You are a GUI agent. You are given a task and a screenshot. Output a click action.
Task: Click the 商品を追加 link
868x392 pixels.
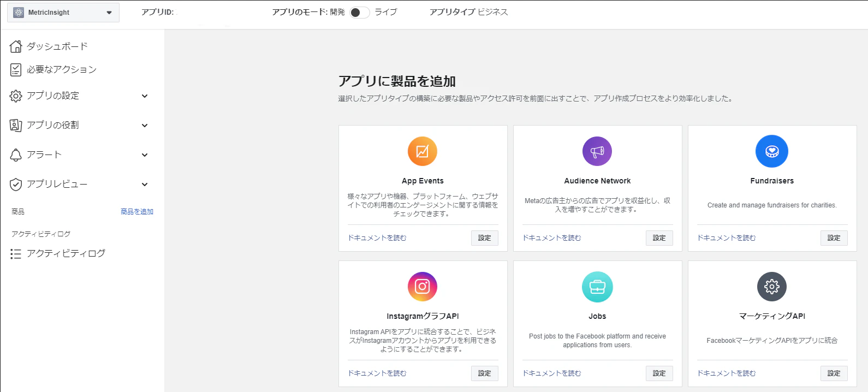click(137, 211)
